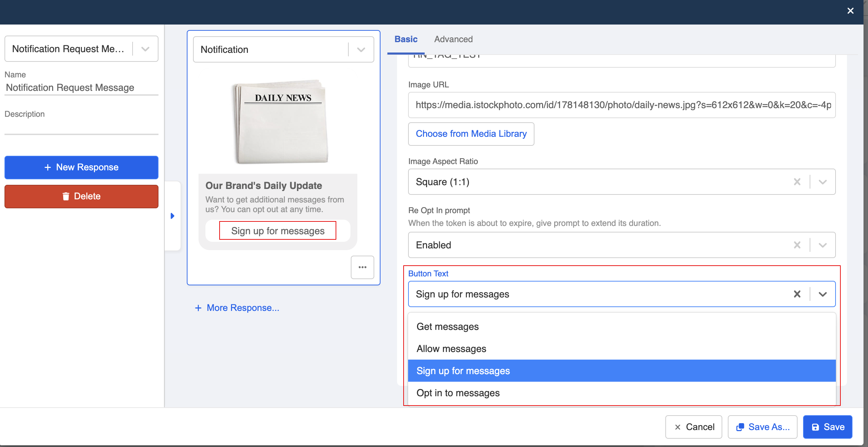Clear the Button Text selection with X
The width and height of the screenshot is (868, 447).
click(x=797, y=294)
